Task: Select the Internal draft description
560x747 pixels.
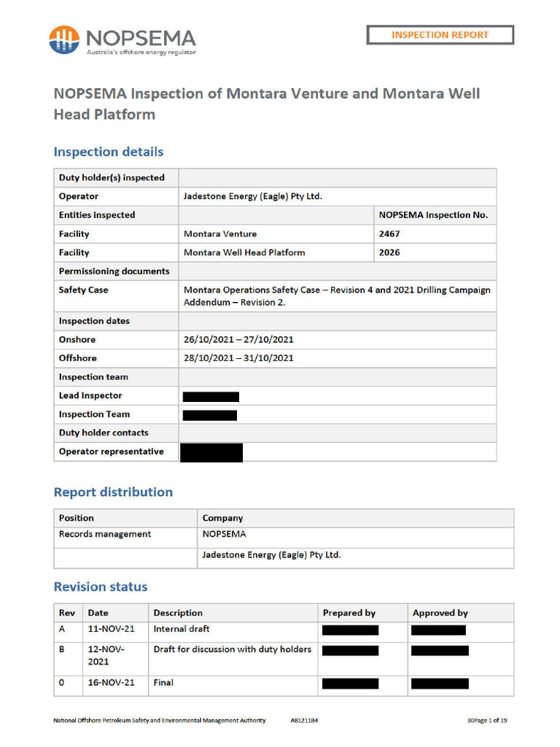Action: tap(182, 629)
